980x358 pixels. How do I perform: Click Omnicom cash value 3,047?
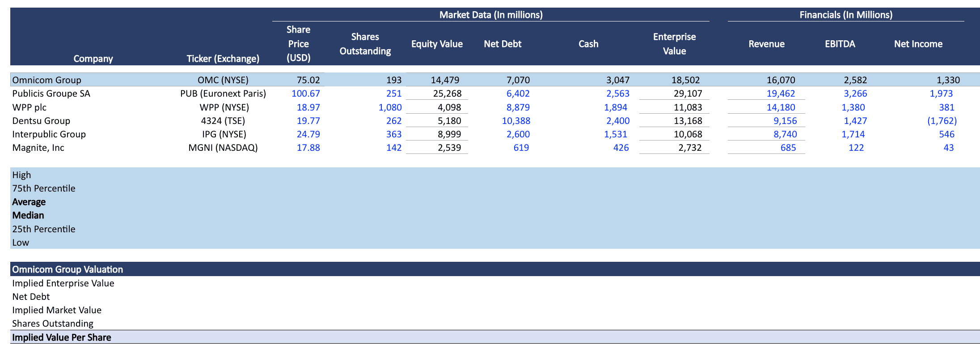[618, 80]
